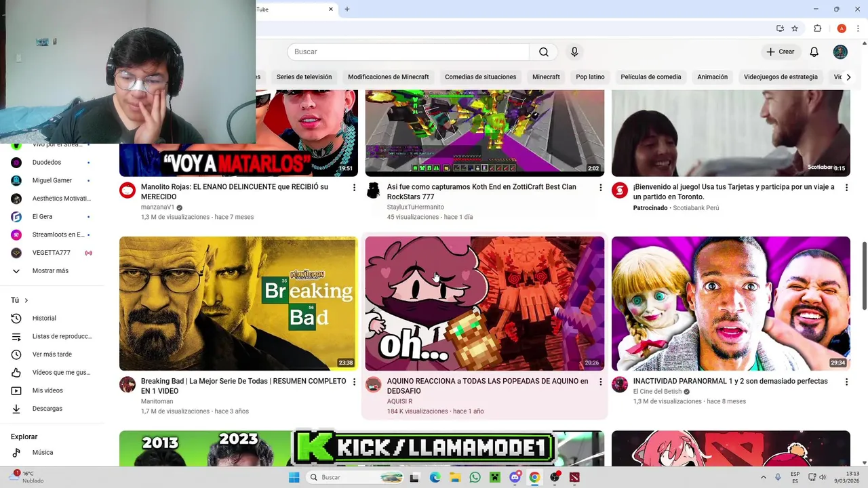This screenshot has width=868, height=488.
Task: Open options menu for AQUINO REACCIONA video
Action: pos(600,382)
